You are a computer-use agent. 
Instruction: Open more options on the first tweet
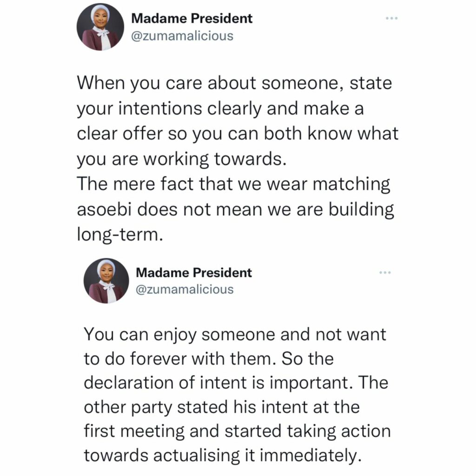click(x=391, y=19)
